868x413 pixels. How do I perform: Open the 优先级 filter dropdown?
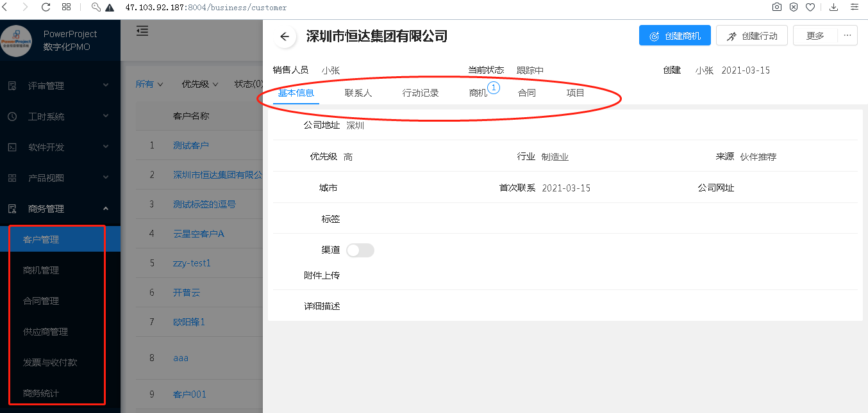point(200,84)
